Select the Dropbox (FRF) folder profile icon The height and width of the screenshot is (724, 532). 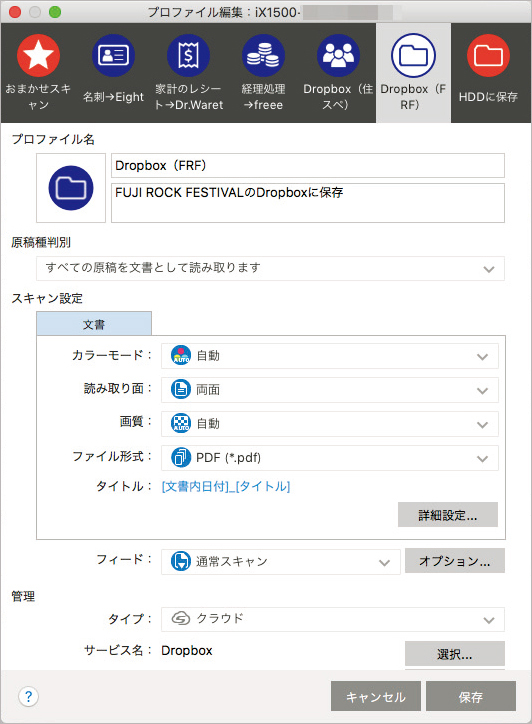[413, 55]
